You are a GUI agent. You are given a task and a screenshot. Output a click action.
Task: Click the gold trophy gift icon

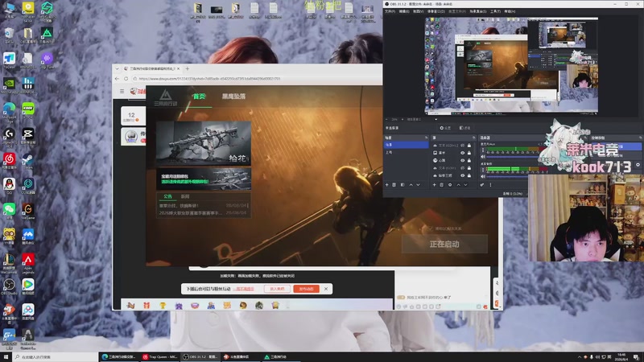(x=163, y=306)
